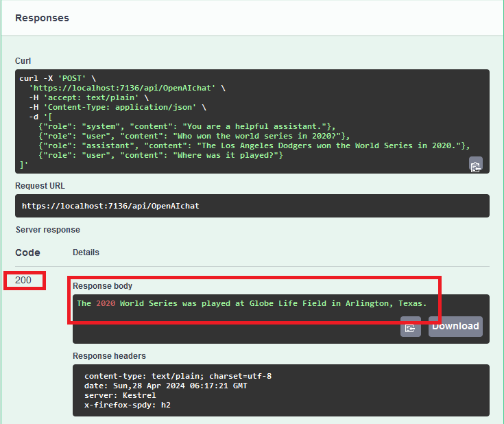Click the highlighted 2020 in response body
Viewport: 504px width, 424px height.
[106, 303]
